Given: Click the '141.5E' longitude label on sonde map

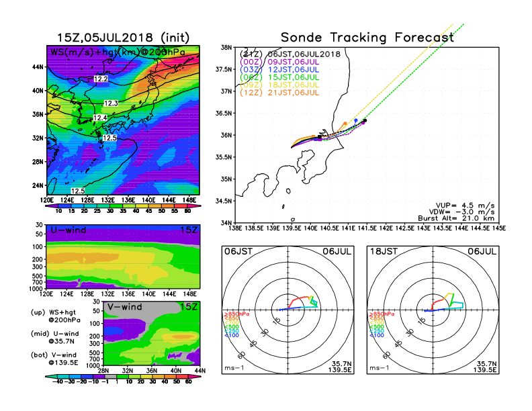Looking at the screenshot, I should 367,228.
